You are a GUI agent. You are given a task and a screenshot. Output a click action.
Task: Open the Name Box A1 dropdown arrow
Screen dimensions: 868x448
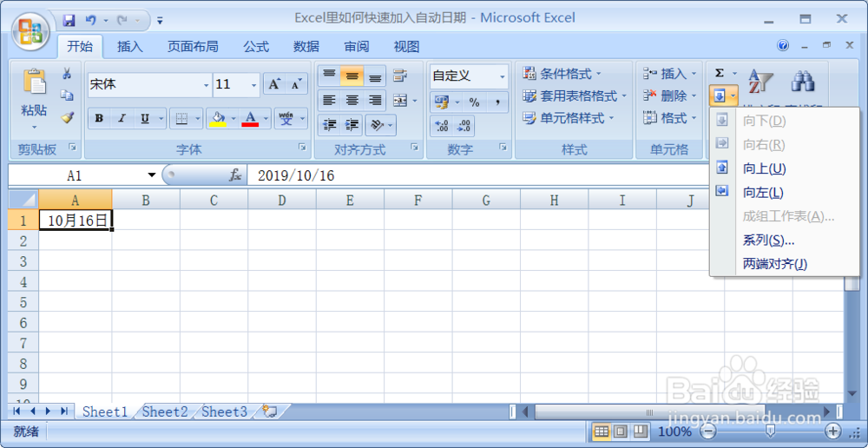pos(152,175)
